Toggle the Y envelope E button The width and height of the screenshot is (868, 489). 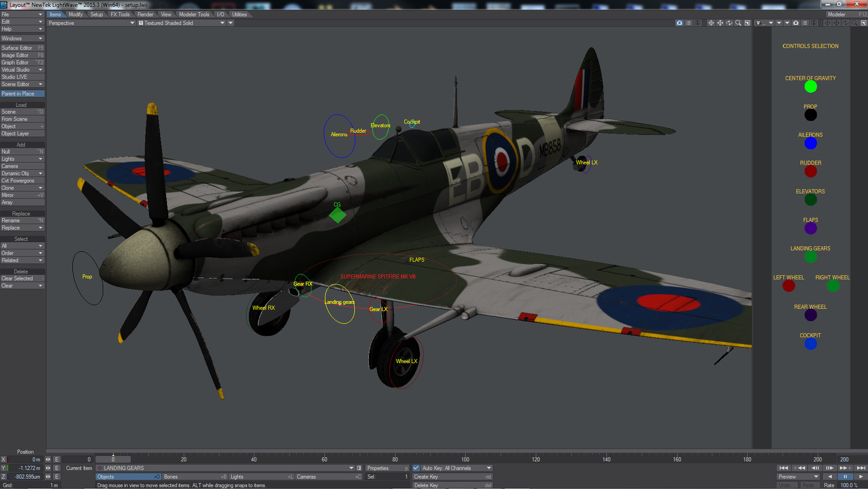click(56, 468)
